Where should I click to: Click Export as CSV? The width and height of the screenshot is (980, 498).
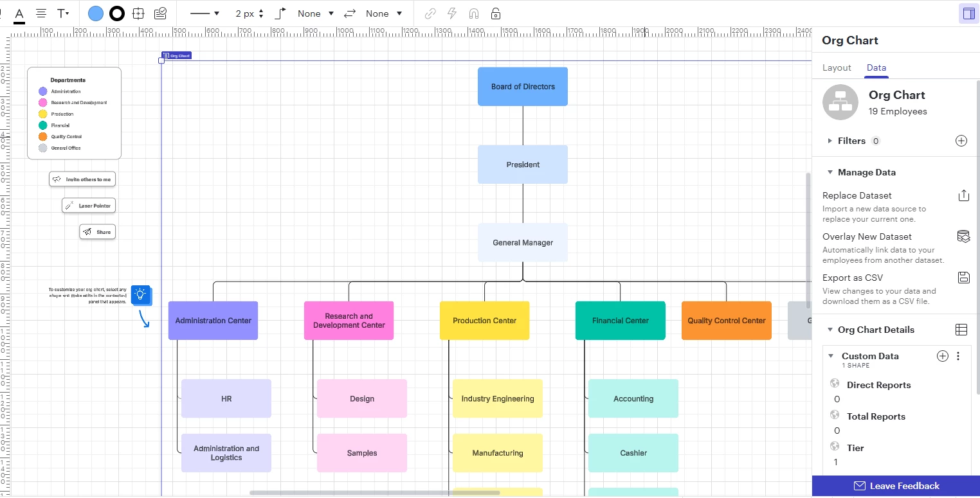point(853,278)
